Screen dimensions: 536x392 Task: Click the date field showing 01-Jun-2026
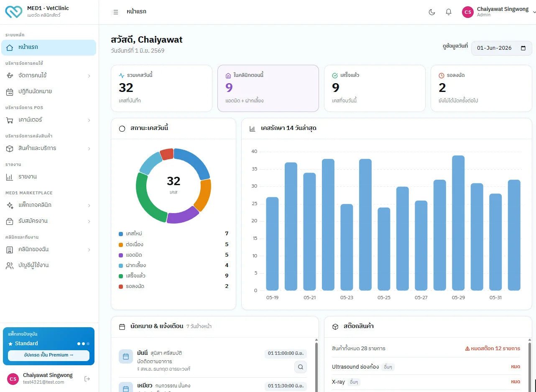[502, 48]
